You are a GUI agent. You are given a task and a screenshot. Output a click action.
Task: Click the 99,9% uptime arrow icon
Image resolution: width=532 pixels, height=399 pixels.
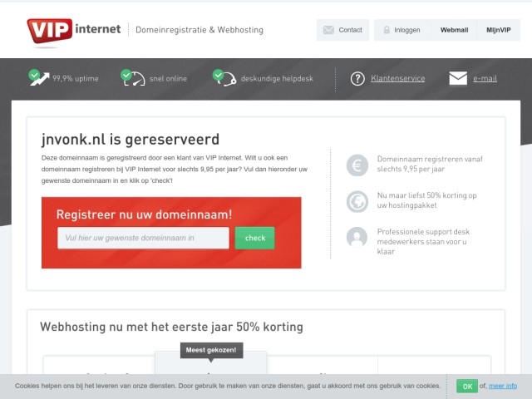[x=39, y=77]
